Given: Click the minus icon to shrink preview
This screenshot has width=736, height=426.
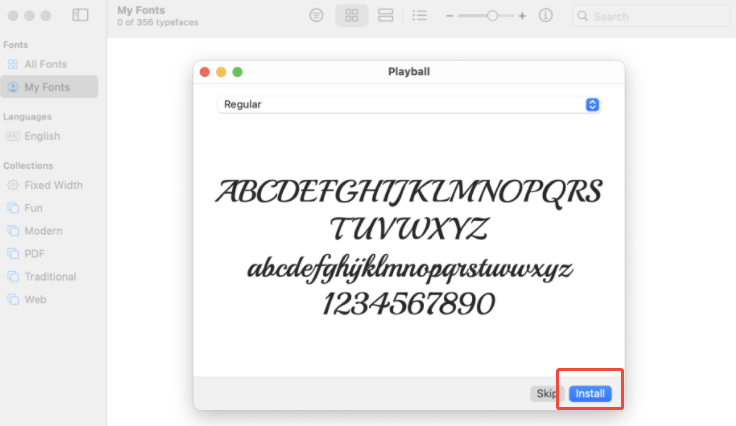Looking at the screenshot, I should [449, 16].
